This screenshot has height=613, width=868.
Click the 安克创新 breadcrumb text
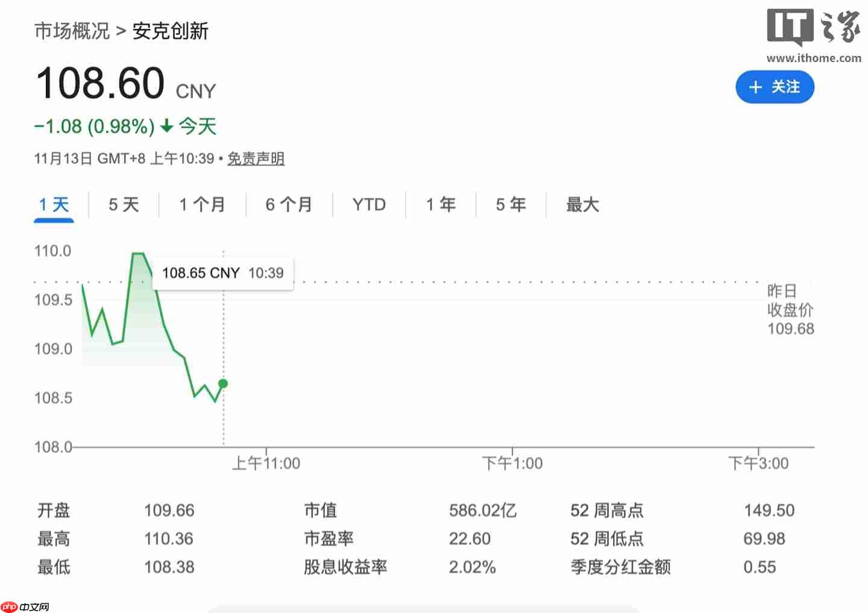coord(170,31)
